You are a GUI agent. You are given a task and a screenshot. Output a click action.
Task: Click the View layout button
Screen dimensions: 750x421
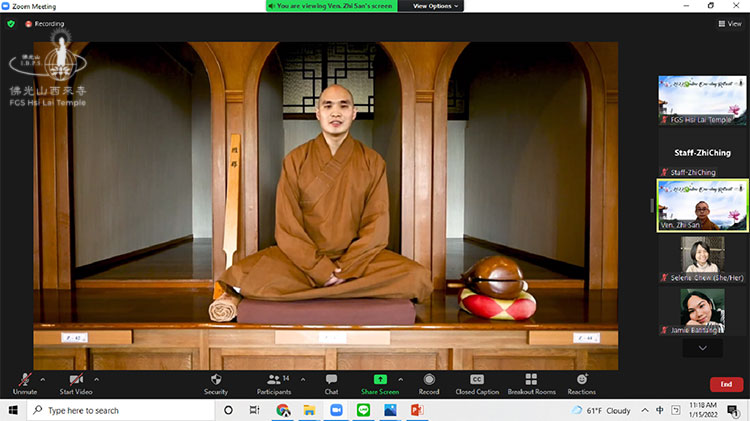(730, 23)
